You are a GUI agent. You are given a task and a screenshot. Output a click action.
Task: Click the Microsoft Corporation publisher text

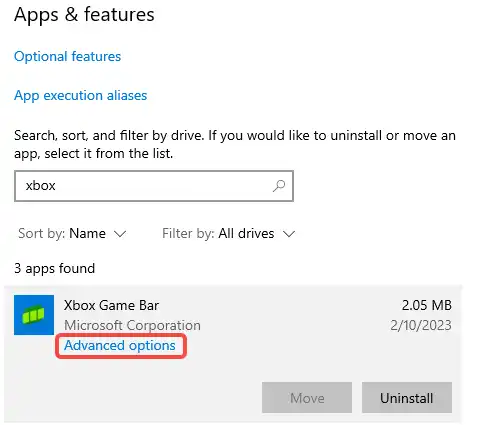tap(132, 325)
